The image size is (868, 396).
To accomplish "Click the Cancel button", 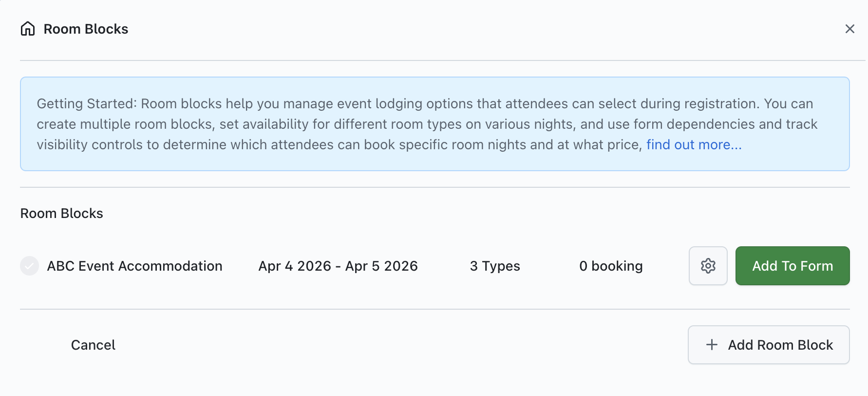I will pyautogui.click(x=93, y=345).
